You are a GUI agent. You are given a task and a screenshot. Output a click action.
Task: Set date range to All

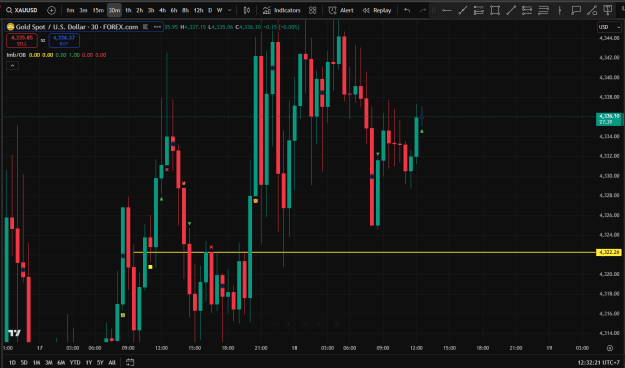[112, 362]
